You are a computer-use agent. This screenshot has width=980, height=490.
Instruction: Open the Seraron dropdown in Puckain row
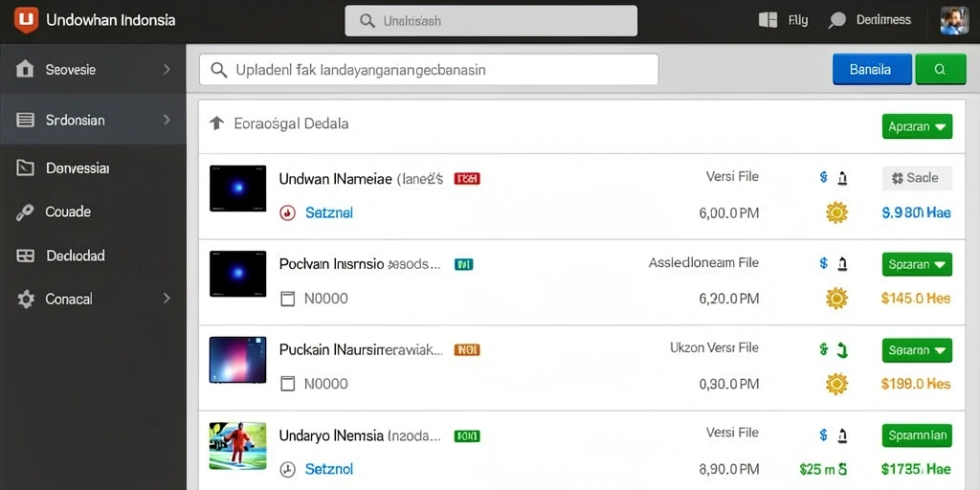coord(917,350)
